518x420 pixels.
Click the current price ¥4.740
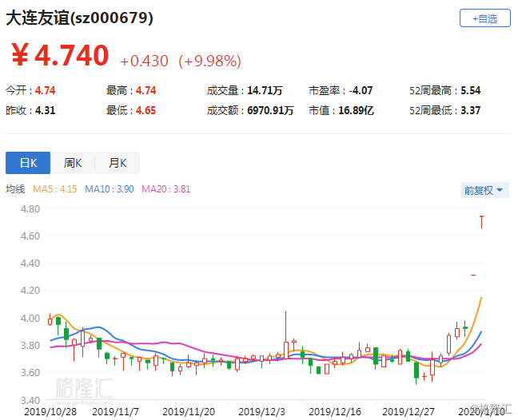point(60,56)
